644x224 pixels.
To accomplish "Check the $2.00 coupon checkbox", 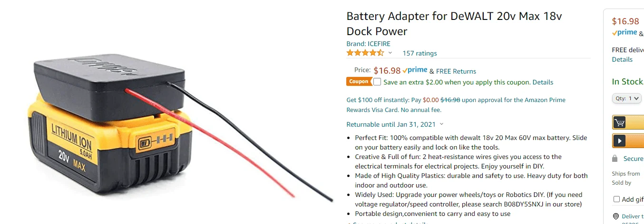I will 377,82.
